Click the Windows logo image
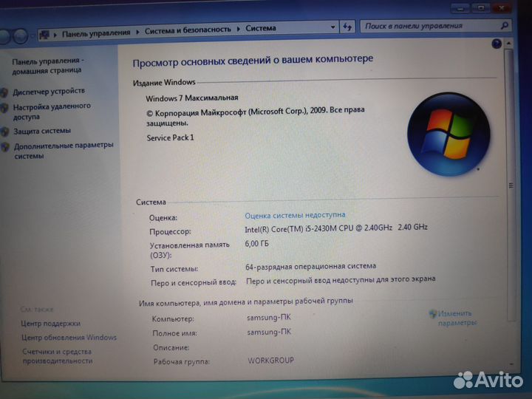 coord(449,134)
